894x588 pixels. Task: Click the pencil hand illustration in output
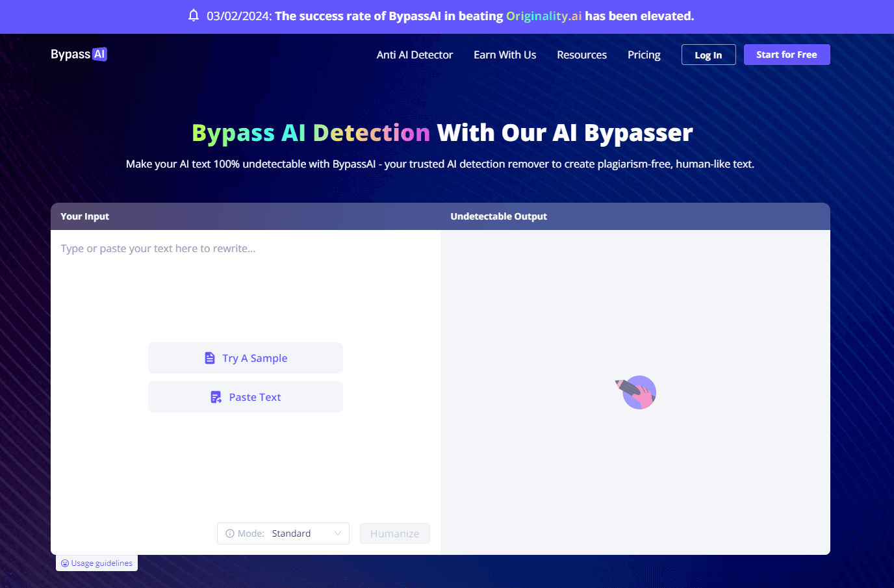click(637, 392)
